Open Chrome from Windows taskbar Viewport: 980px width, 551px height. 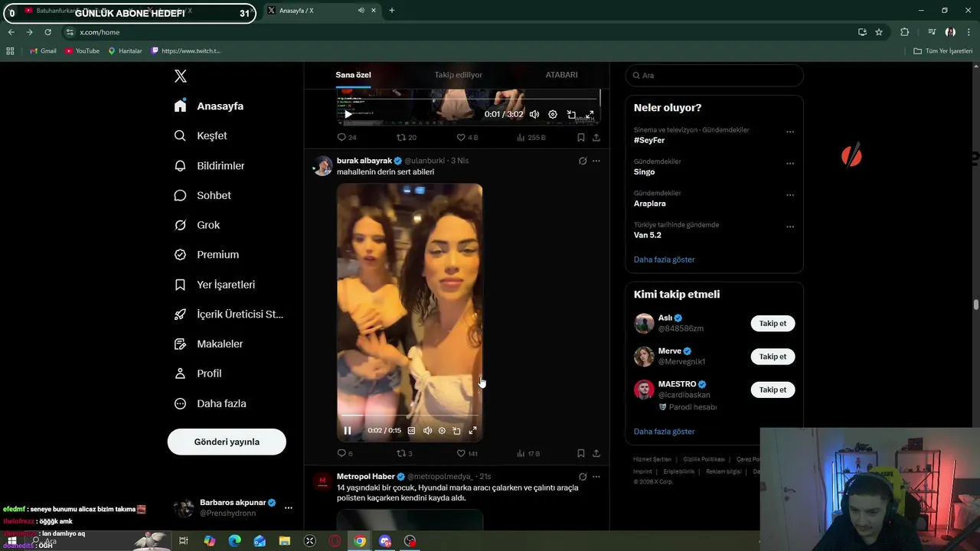[x=360, y=541]
